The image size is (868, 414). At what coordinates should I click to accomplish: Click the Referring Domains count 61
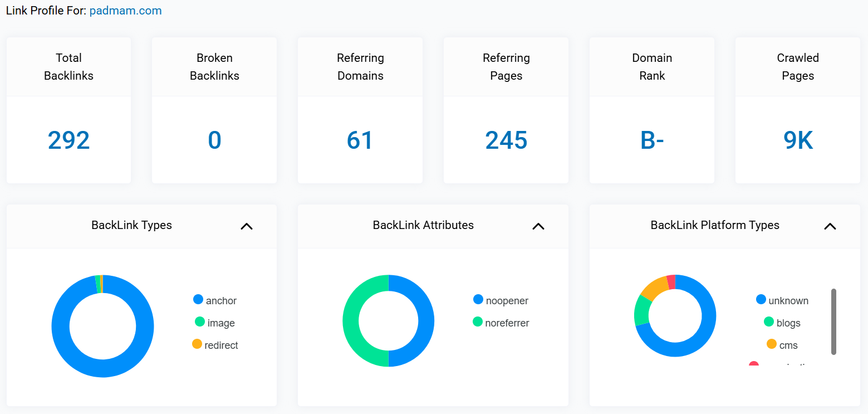(360, 140)
